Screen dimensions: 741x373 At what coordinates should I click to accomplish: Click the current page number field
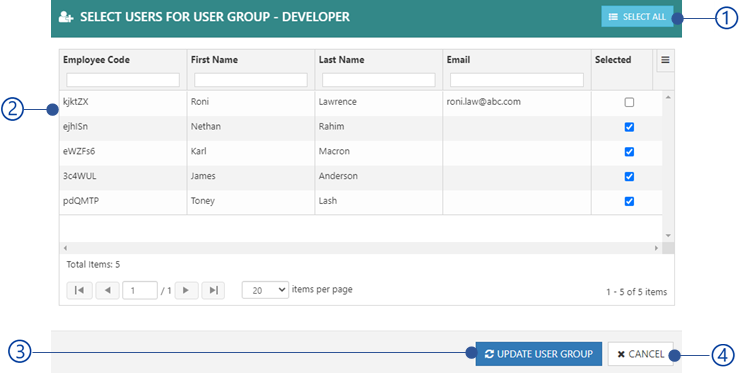pyautogui.click(x=140, y=290)
